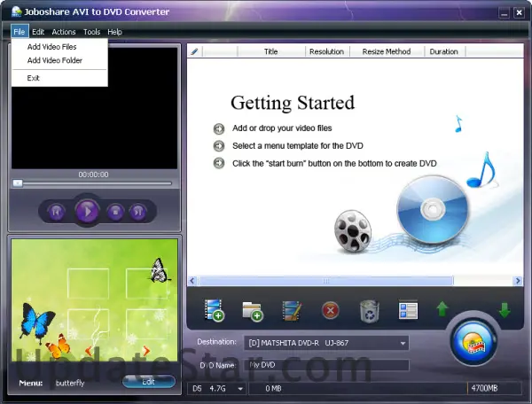This screenshot has height=404, width=532.
Task: Open the Edit menu
Action: point(38,32)
